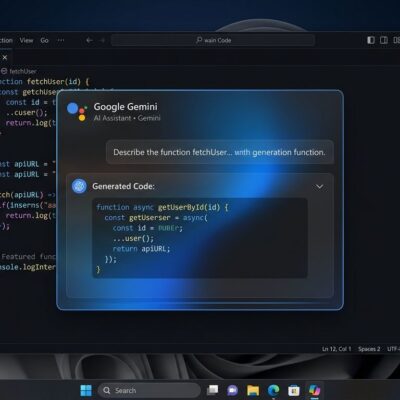Launch Microsoft Edge from the taskbar
This screenshot has width=400, height=400.
tap(274, 390)
